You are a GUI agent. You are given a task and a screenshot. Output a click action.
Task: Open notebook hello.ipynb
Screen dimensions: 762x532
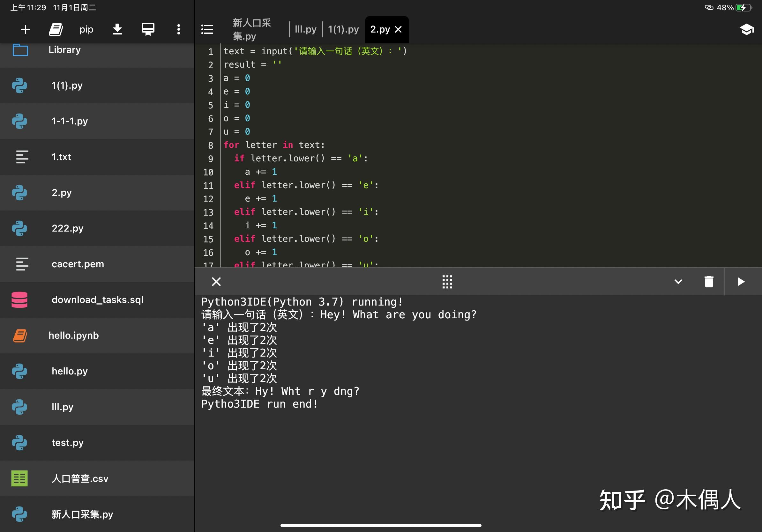(97, 336)
